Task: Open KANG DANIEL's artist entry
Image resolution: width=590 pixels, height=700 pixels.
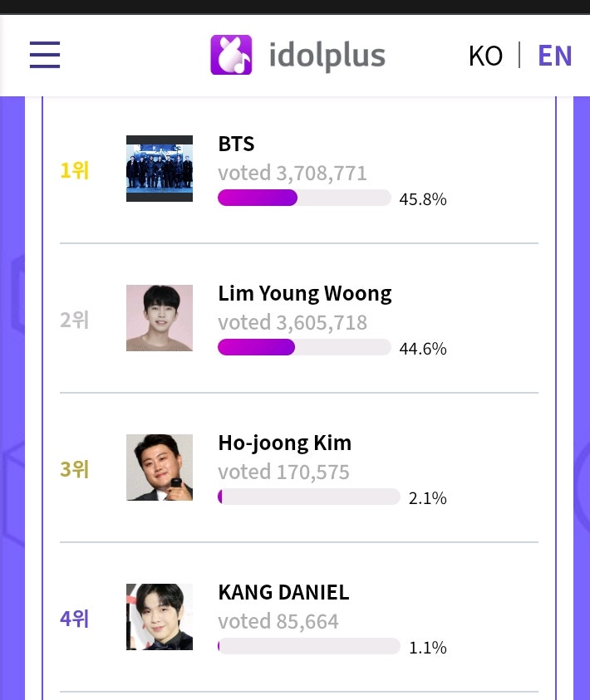Action: (x=283, y=591)
